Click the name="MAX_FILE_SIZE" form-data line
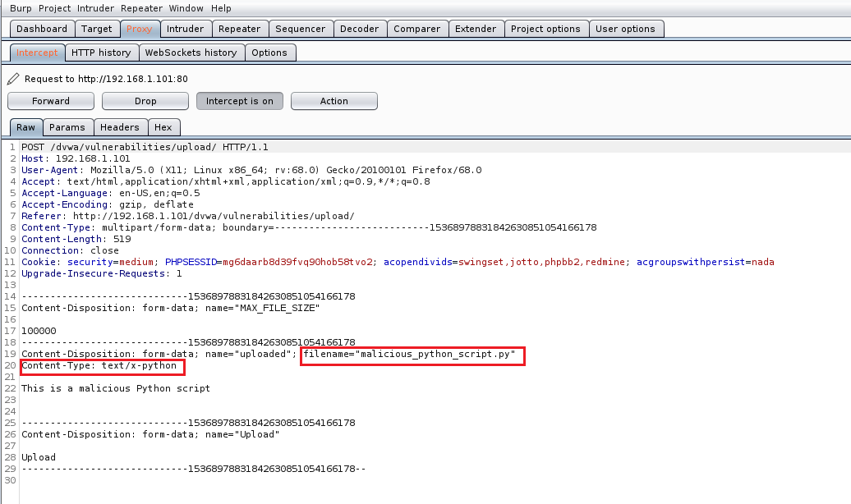Screen dimensions: 851x504 tap(170, 308)
